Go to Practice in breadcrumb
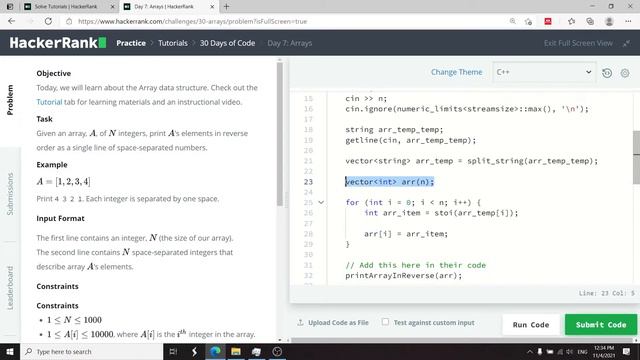Image resolution: width=640 pixels, height=360 pixels. 131,43
